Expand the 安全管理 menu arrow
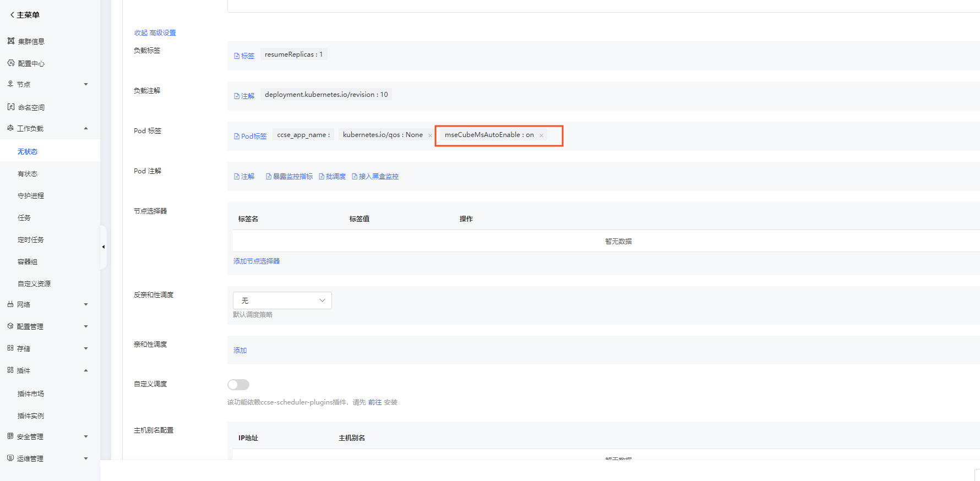This screenshot has height=481, width=980. [x=86, y=436]
